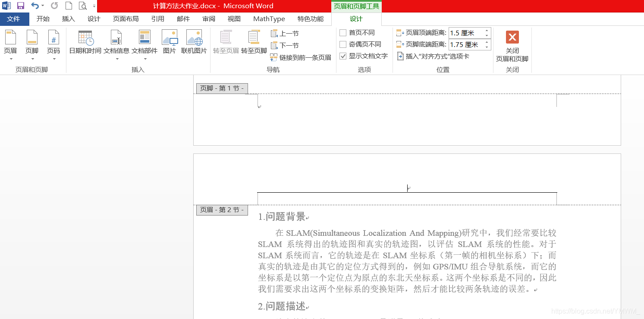Click the Save icon in quick access toolbar
644x319 pixels.
[20, 6]
